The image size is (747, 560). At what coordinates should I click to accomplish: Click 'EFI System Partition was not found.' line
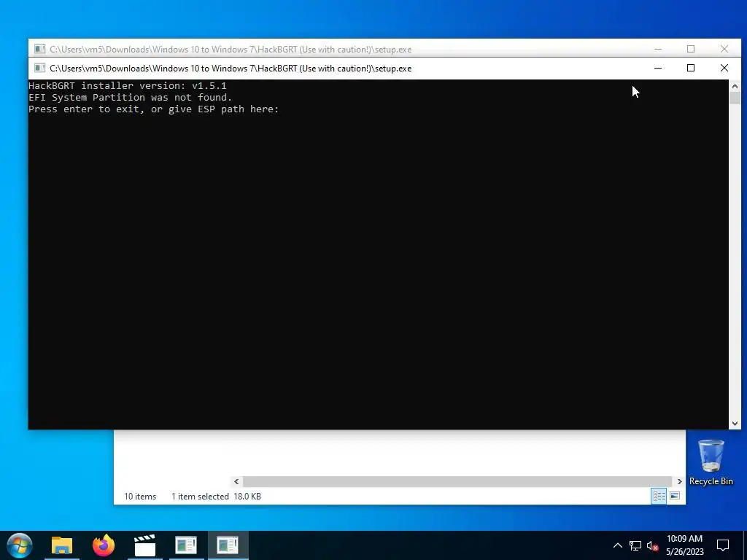pos(130,97)
